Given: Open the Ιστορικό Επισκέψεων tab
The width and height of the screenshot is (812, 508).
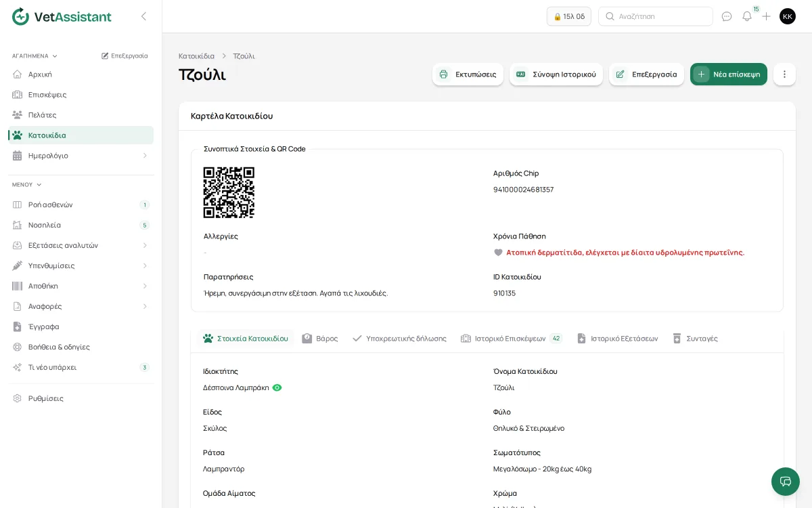Looking at the screenshot, I should click(511, 339).
